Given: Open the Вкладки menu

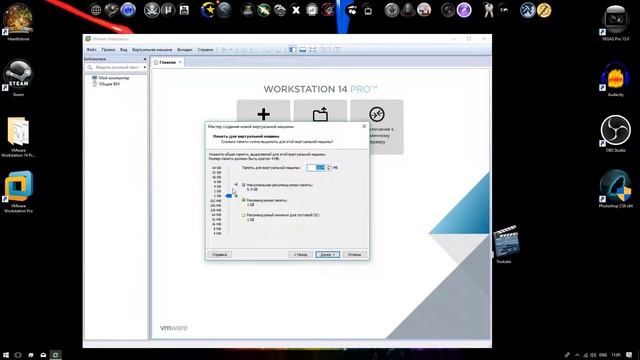Looking at the screenshot, I should [184, 50].
